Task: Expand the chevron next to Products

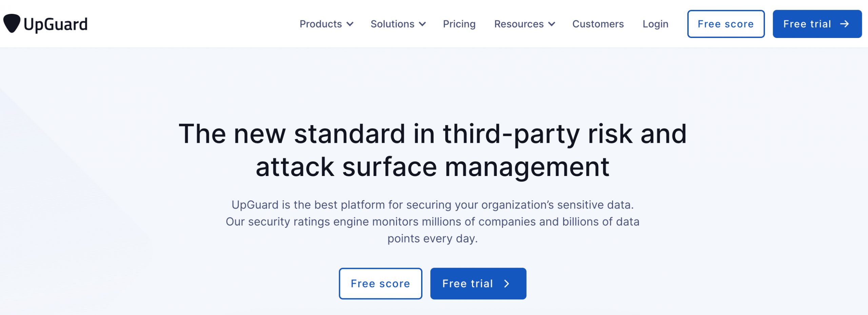Action: pyautogui.click(x=350, y=24)
